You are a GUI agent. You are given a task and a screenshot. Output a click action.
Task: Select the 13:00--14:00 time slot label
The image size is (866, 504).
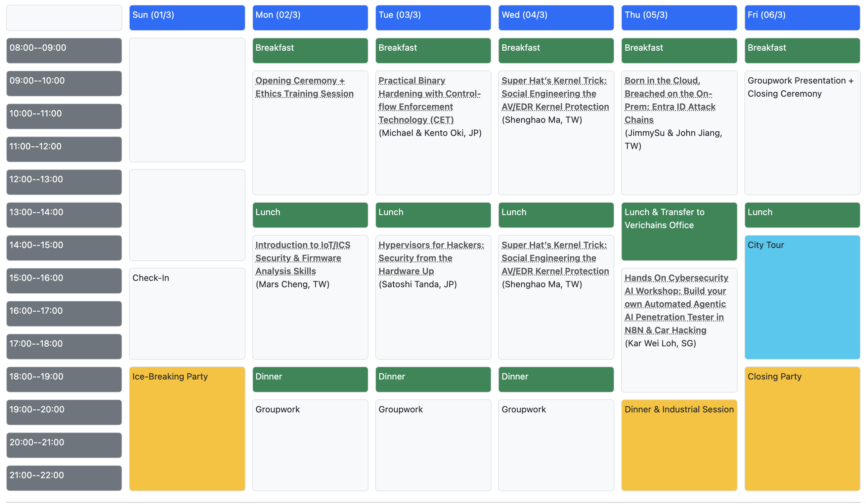(x=64, y=215)
